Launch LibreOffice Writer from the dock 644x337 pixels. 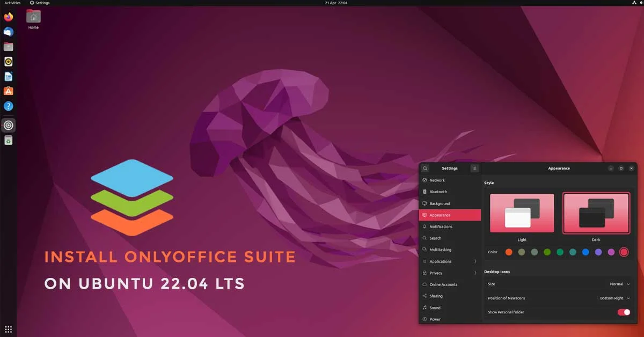[x=8, y=77]
